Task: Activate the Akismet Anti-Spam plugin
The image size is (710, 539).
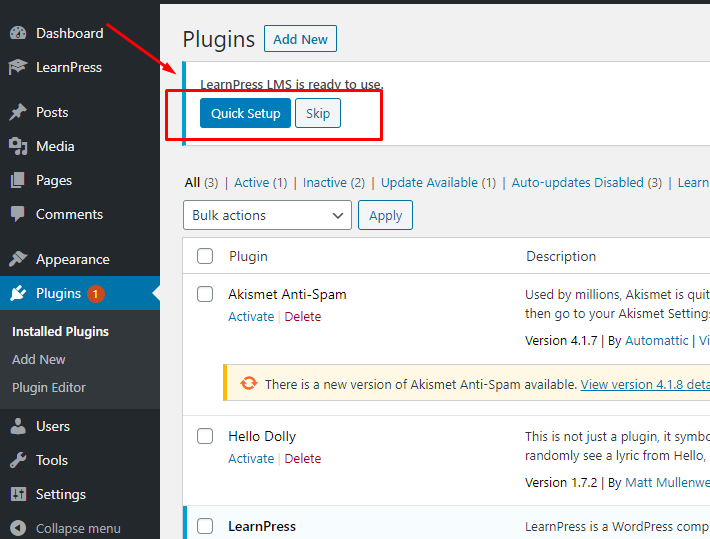Action: tap(251, 317)
